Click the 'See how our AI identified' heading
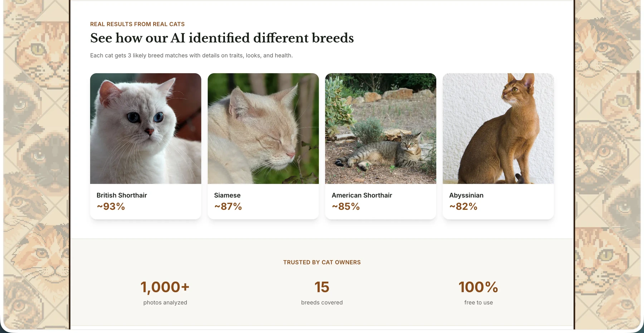The width and height of the screenshot is (644, 333). 222,38
